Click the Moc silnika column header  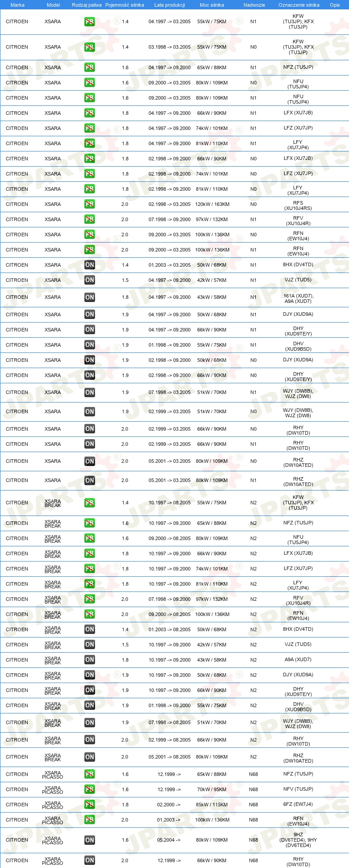pyautogui.click(x=212, y=5)
